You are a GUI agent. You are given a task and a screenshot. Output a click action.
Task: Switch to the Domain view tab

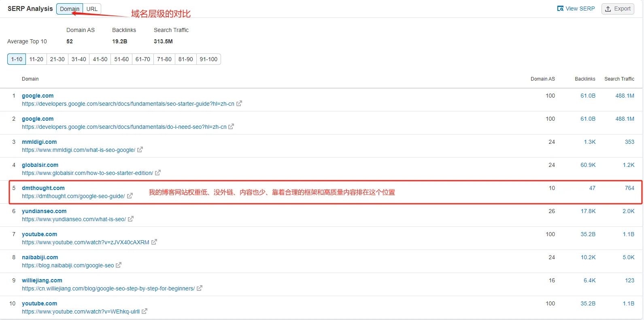[70, 9]
